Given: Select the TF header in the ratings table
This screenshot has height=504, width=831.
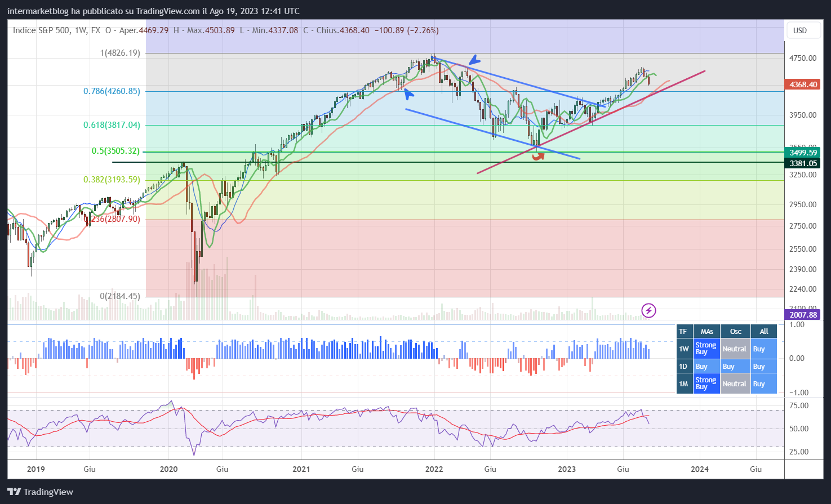Looking at the screenshot, I should [x=683, y=332].
